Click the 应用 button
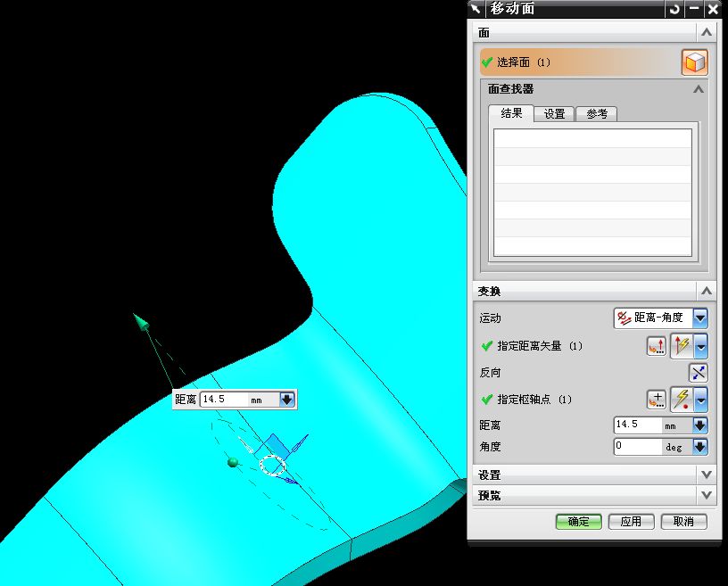Viewport: 728px width, 586px height. coord(631,522)
